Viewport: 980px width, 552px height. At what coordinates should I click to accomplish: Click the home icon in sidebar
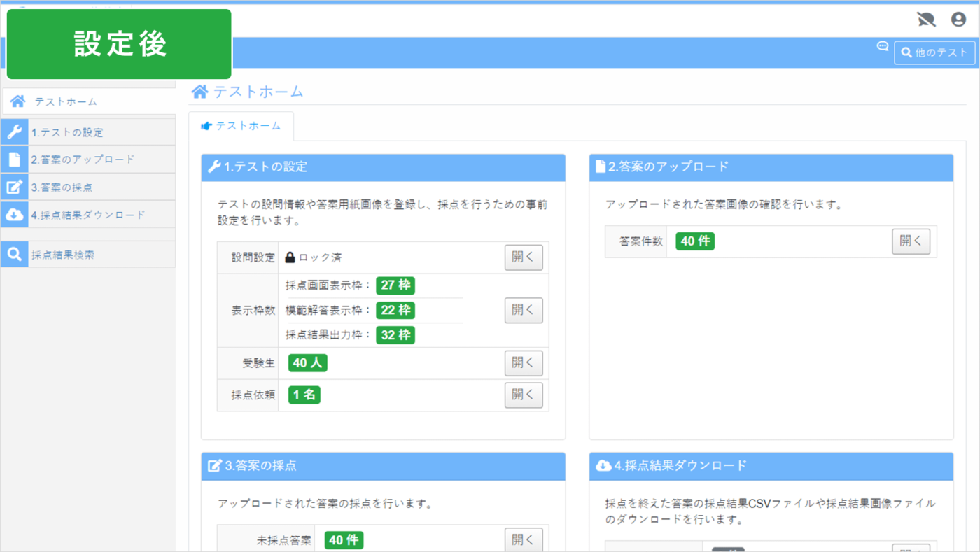click(18, 101)
